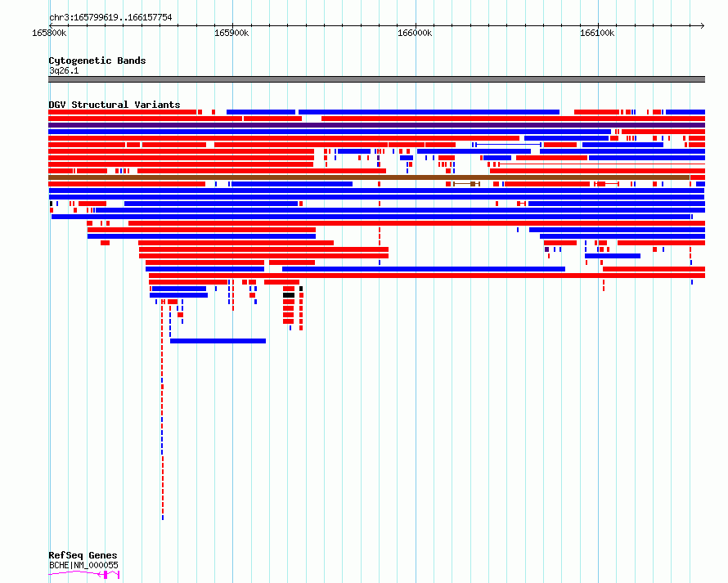728x583 pixels.
Task: Click the RefSeq Genes track title
Action: point(83,555)
